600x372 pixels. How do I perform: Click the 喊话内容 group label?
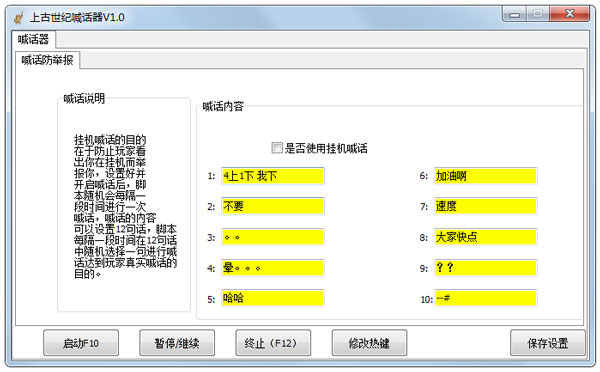click(223, 106)
